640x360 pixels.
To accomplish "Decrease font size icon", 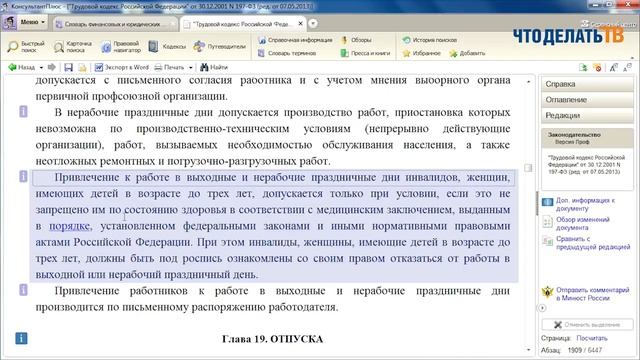I will [x=627, y=68].
